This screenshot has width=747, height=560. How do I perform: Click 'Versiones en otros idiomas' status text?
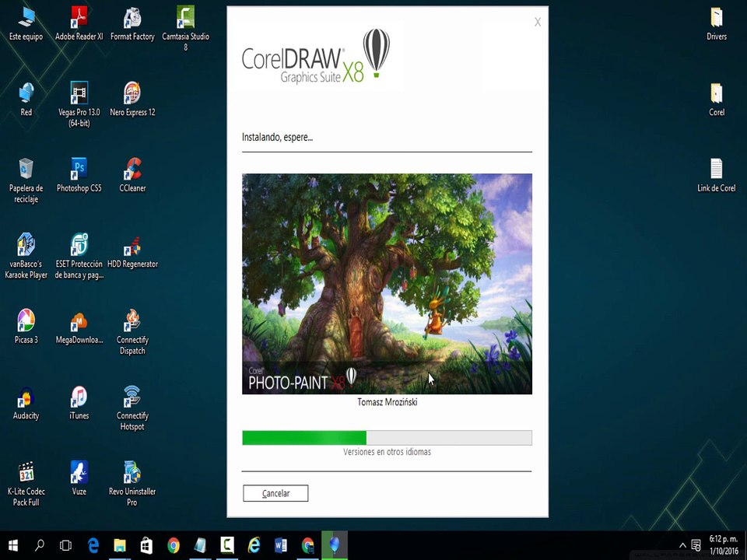(387, 452)
